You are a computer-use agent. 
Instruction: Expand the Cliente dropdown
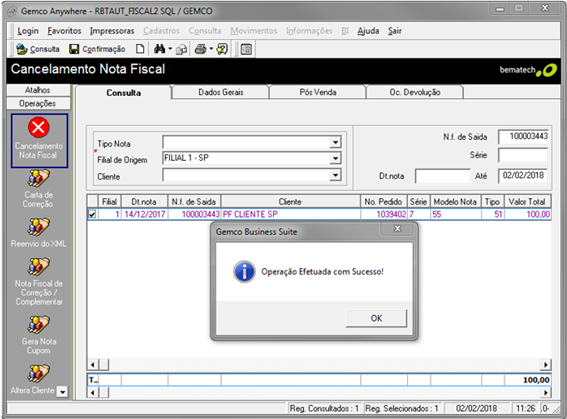pos(336,175)
